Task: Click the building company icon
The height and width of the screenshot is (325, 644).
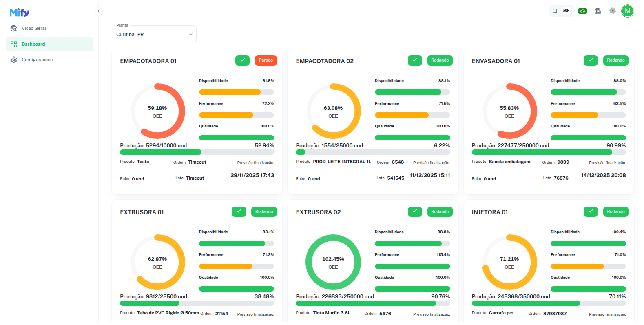Action: point(598,11)
